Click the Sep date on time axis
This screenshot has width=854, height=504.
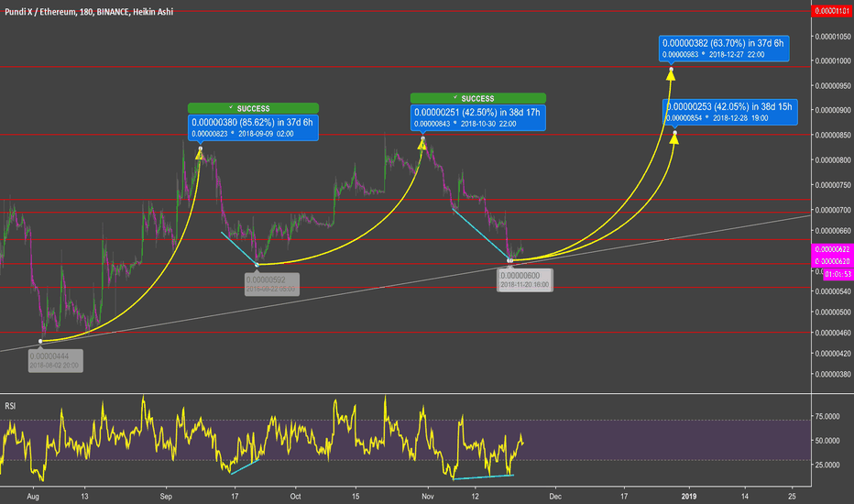[166, 497]
